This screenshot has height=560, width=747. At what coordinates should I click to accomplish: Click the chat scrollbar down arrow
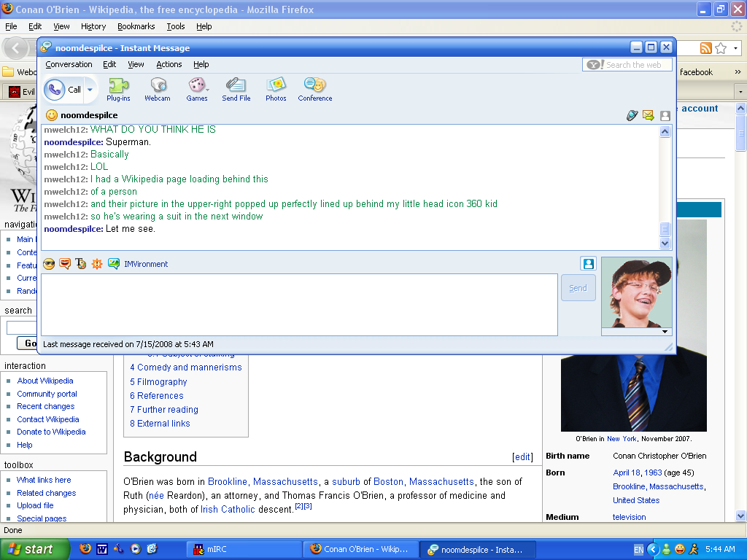[x=665, y=243]
